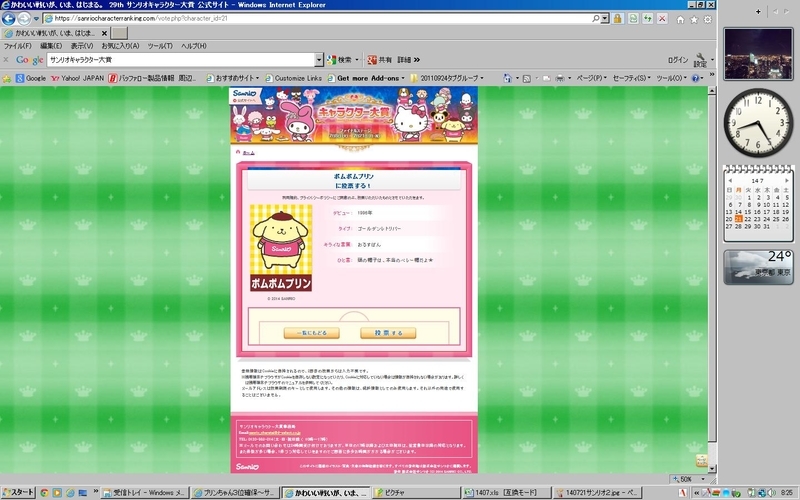Open the Customize Links favorite
Viewport: 800px width, 500px height.
point(293,78)
